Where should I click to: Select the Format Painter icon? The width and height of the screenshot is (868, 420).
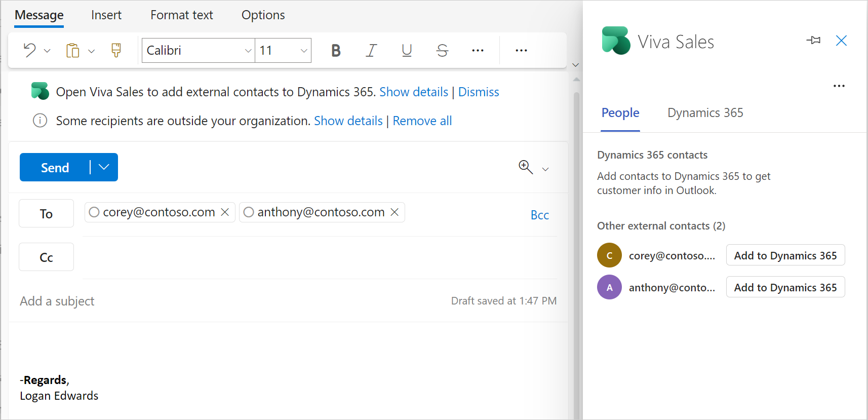(116, 50)
